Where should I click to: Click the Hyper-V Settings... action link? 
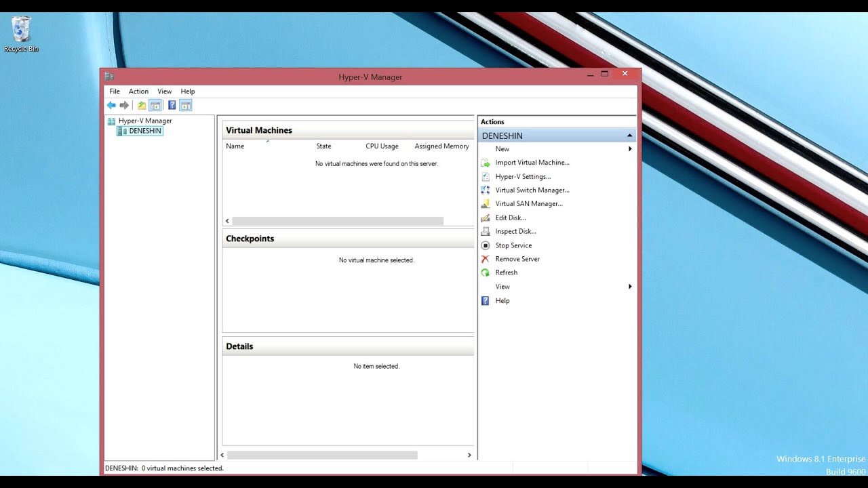(x=523, y=177)
